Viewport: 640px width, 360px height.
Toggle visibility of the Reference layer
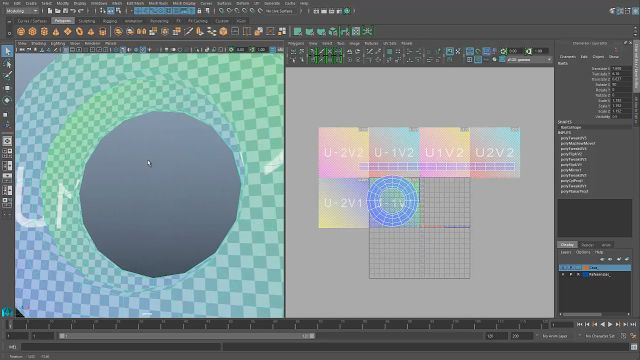(563, 275)
